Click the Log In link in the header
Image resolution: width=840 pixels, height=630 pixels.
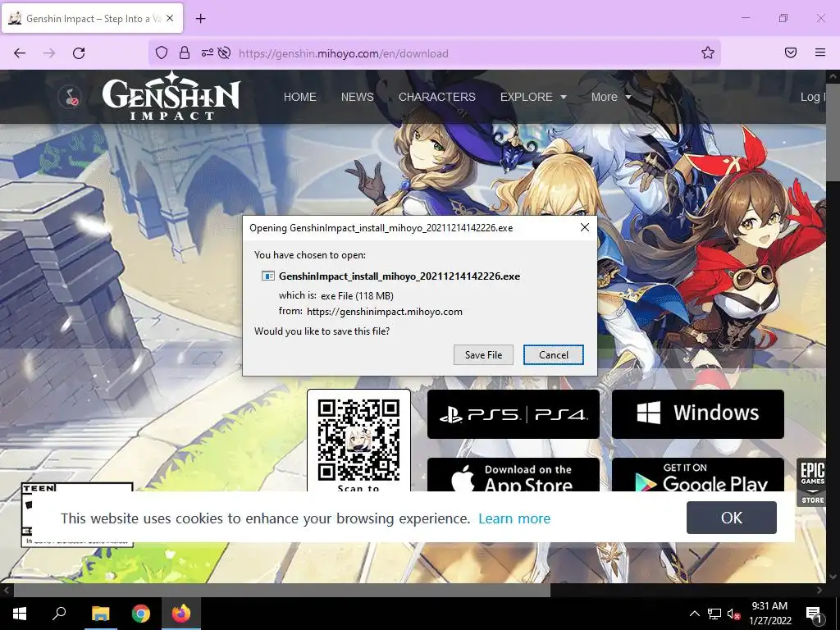813,97
